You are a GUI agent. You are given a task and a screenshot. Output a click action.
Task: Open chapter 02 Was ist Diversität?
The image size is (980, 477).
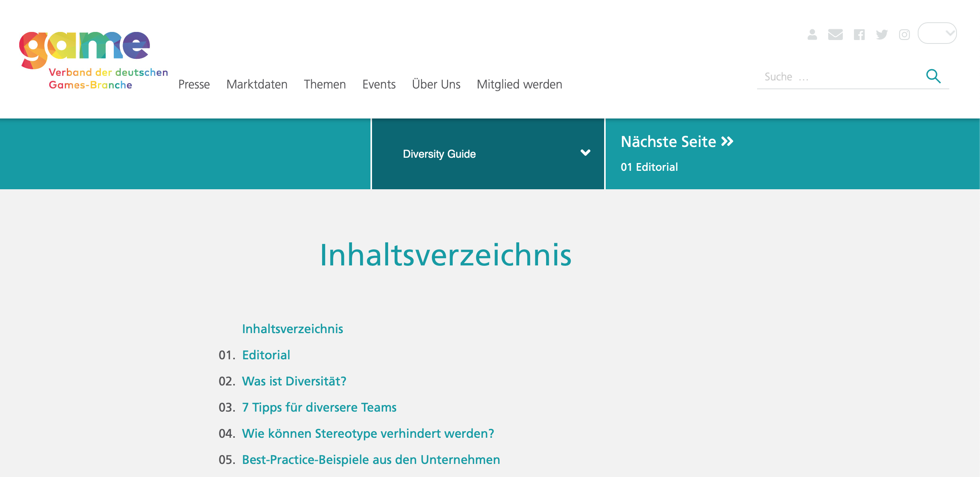294,381
